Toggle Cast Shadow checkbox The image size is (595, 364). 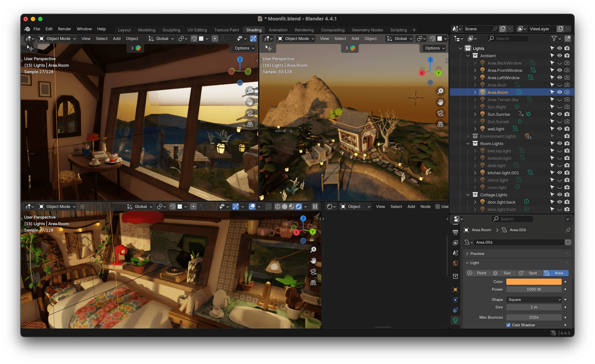(508, 325)
